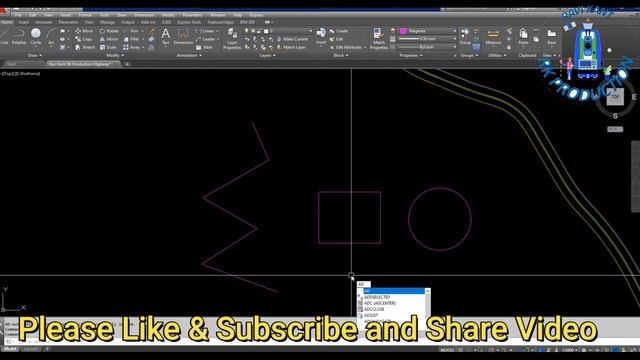Click the Stretch tool
Screen dimensions: 640x360
coord(85,47)
